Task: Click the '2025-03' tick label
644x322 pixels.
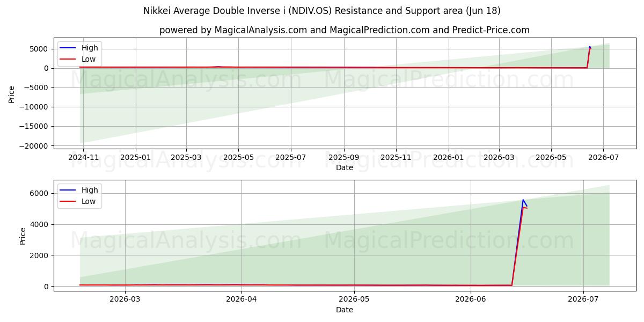Action: (186, 158)
